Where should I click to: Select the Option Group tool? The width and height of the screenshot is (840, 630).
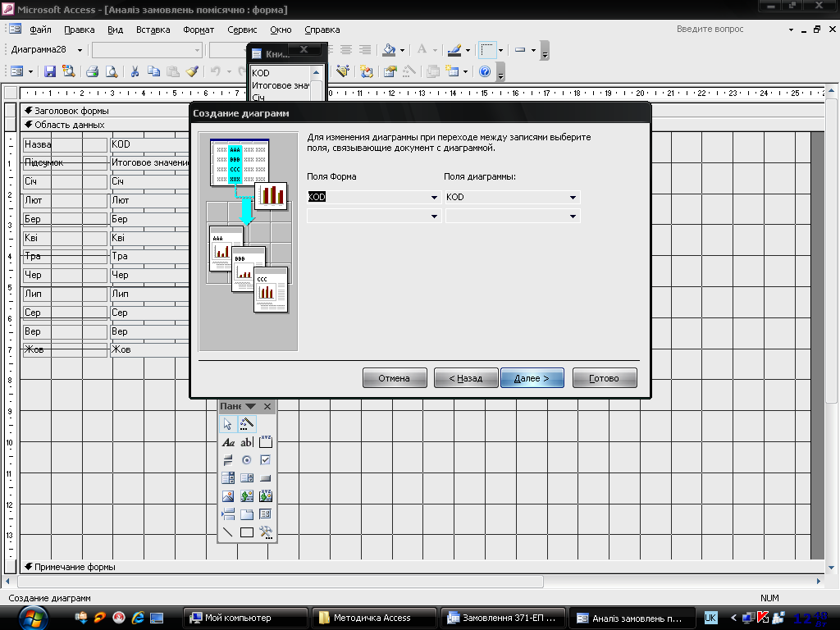click(x=266, y=442)
